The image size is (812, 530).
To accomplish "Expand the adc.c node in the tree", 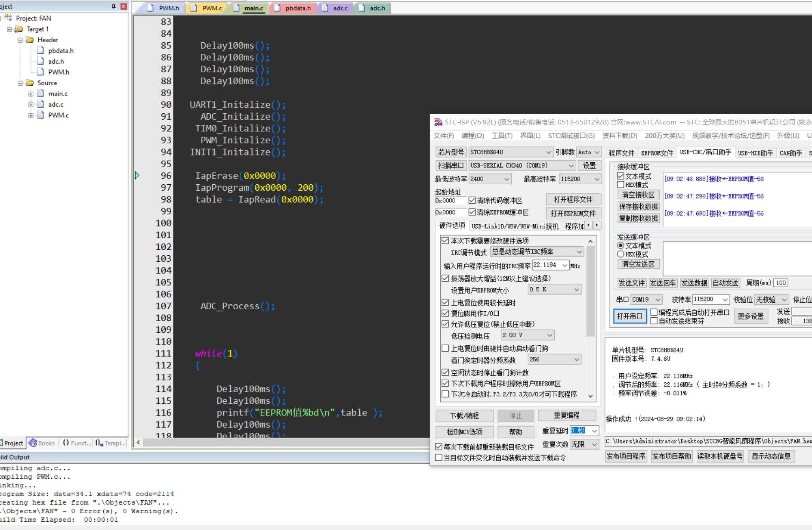I will tap(31, 105).
